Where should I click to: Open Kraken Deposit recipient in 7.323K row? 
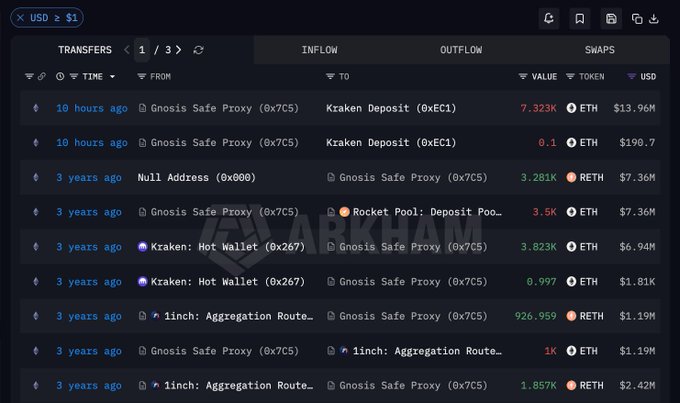click(391, 108)
